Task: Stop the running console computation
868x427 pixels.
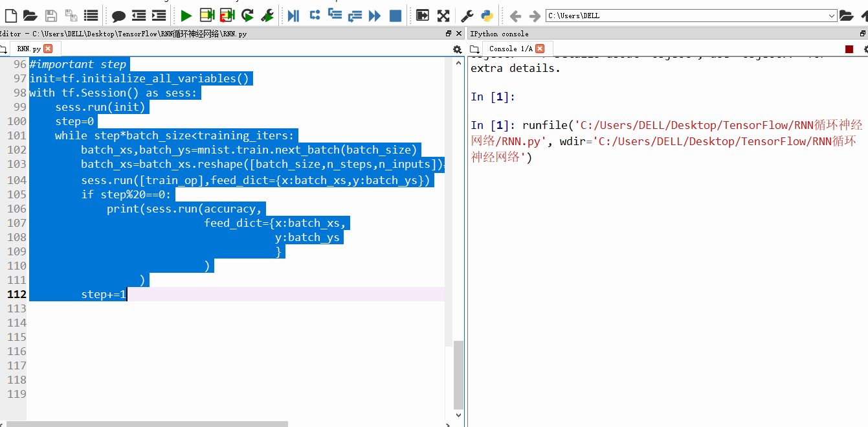Action: [x=849, y=49]
